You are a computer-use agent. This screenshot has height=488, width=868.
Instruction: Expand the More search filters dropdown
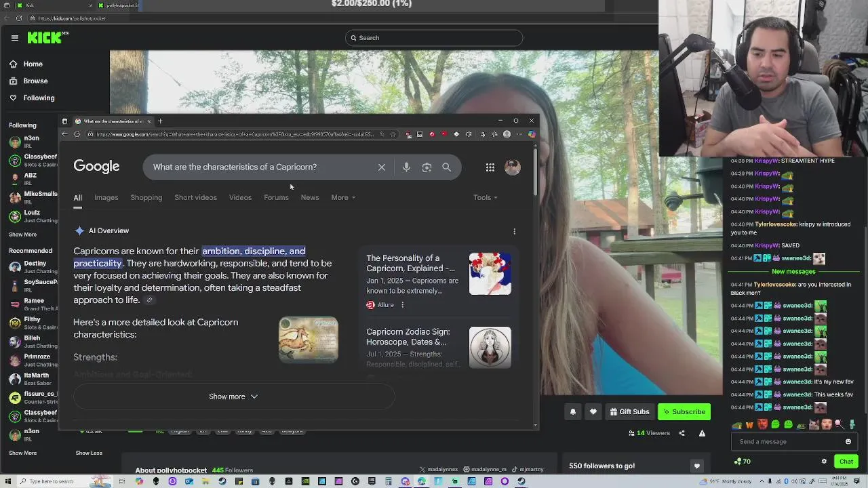click(x=343, y=198)
